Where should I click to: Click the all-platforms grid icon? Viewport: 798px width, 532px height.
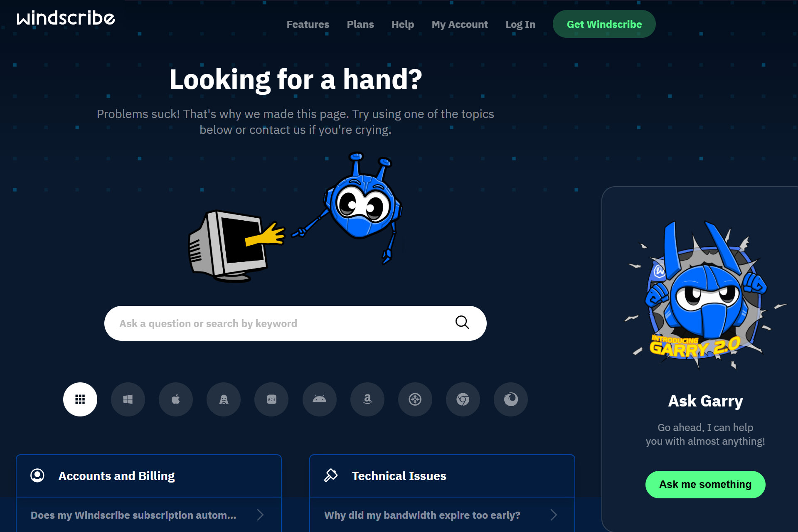(x=80, y=399)
